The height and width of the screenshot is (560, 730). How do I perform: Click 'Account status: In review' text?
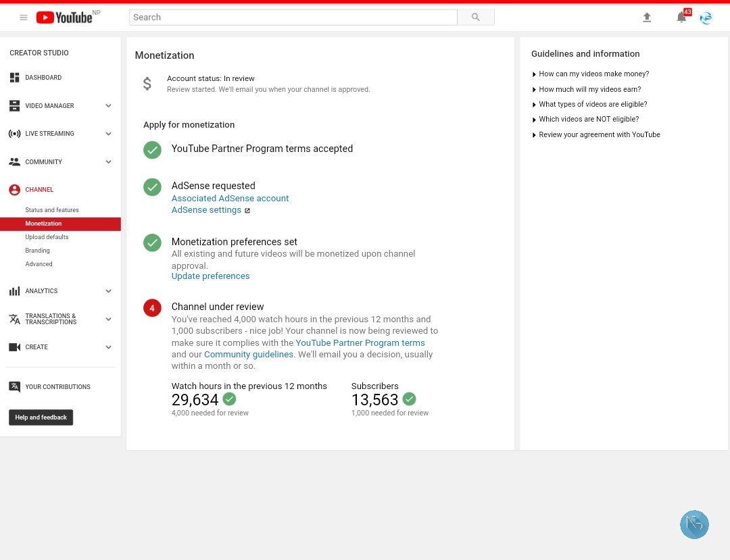(x=210, y=78)
